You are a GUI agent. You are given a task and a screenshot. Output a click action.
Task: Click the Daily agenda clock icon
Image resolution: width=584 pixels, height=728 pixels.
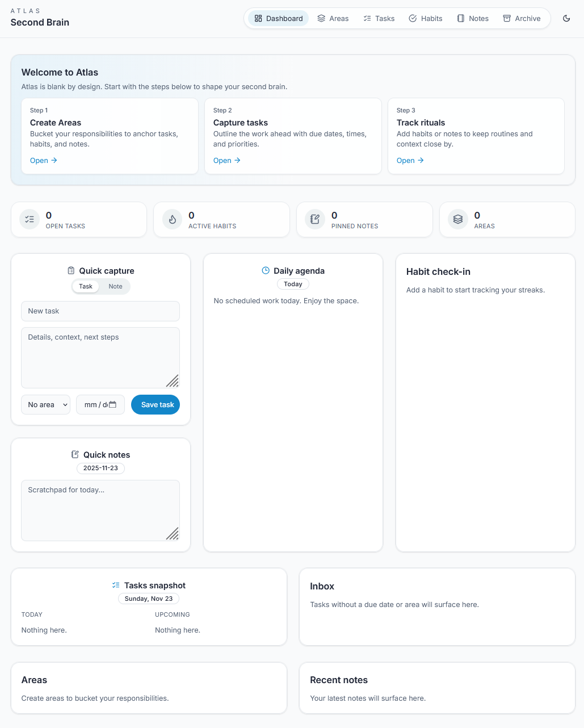click(266, 270)
